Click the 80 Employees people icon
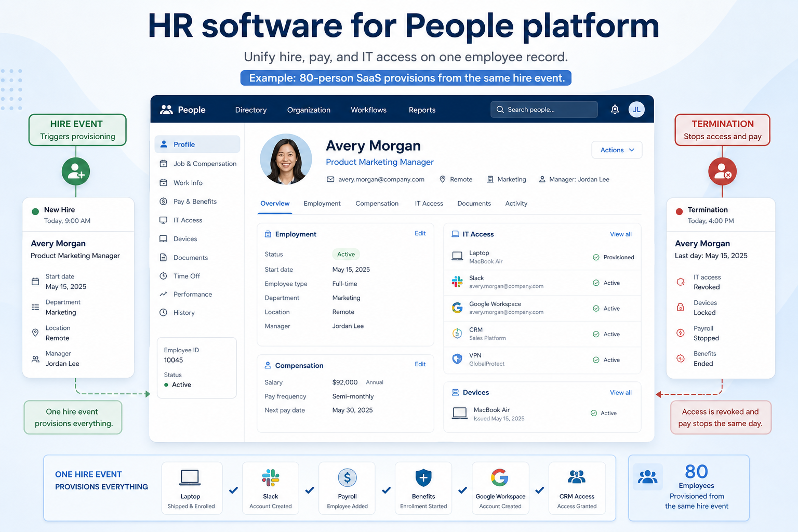Image resolution: width=798 pixels, height=532 pixels. 648,477
